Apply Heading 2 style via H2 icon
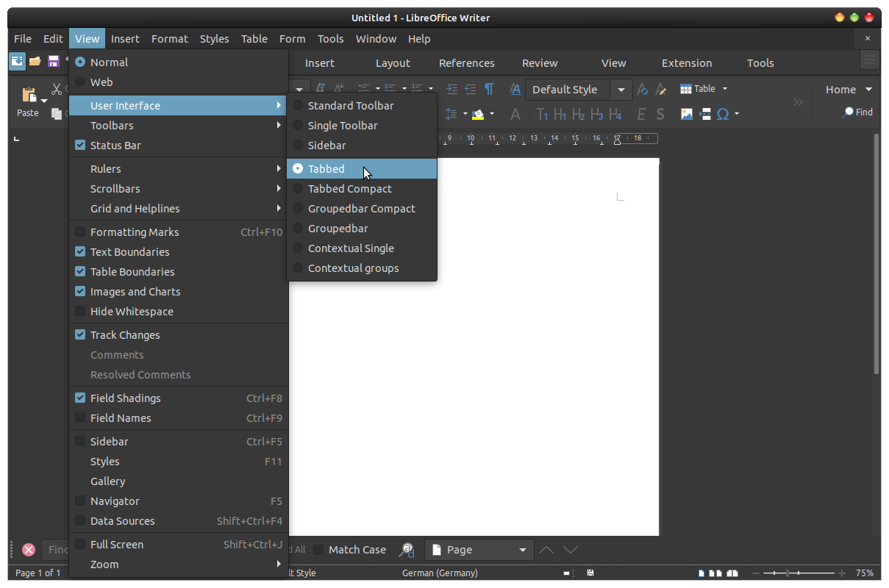 (579, 114)
